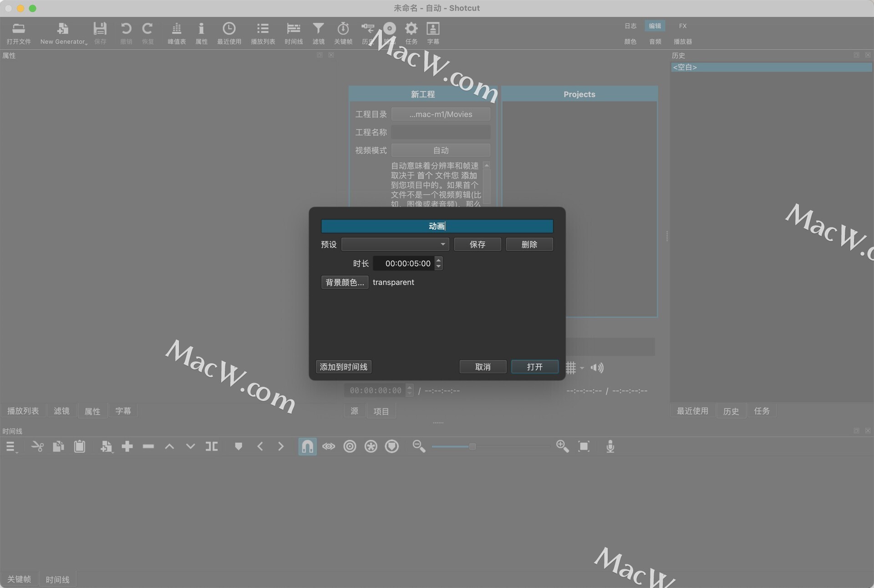Increase duration with the 时长 stepper arrow

[x=438, y=260]
